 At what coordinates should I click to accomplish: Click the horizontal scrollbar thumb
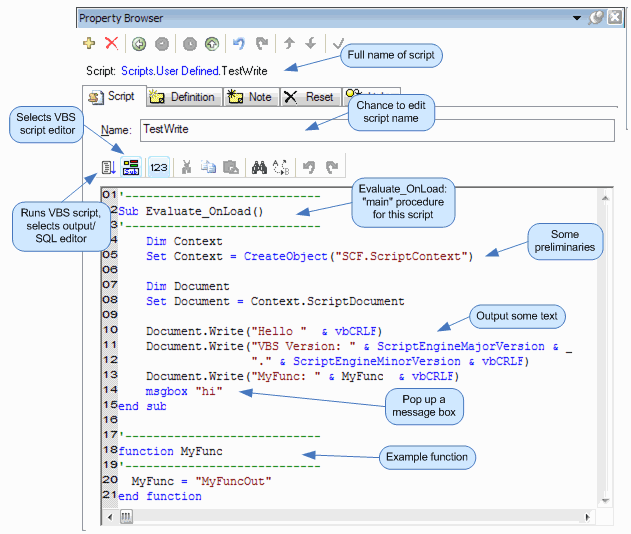pos(126,517)
